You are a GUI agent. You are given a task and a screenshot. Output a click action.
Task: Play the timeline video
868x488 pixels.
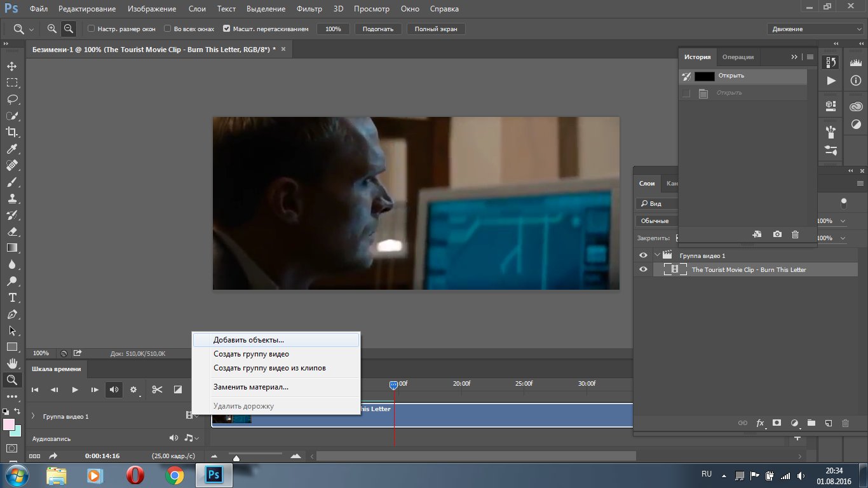75,390
